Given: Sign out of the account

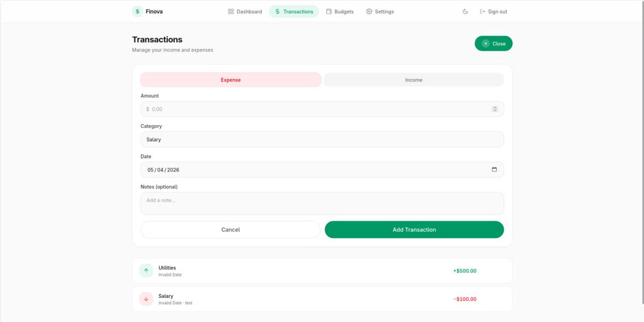Looking at the screenshot, I should [493, 11].
